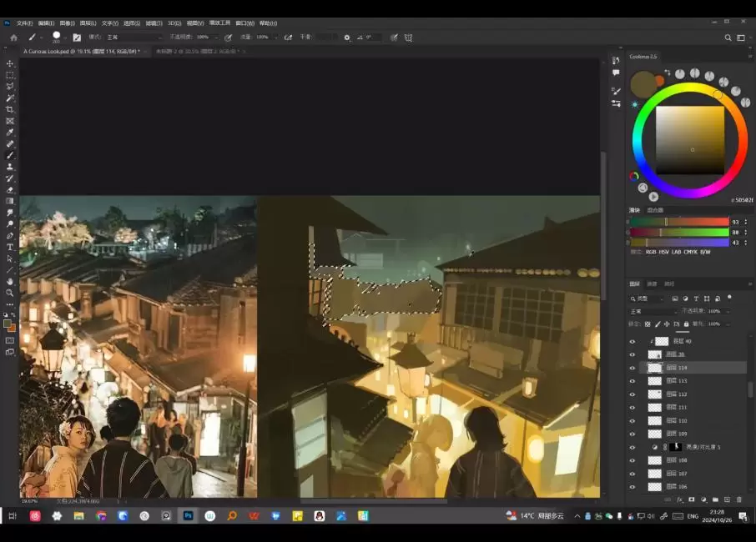Select the Eraser tool

(10, 190)
